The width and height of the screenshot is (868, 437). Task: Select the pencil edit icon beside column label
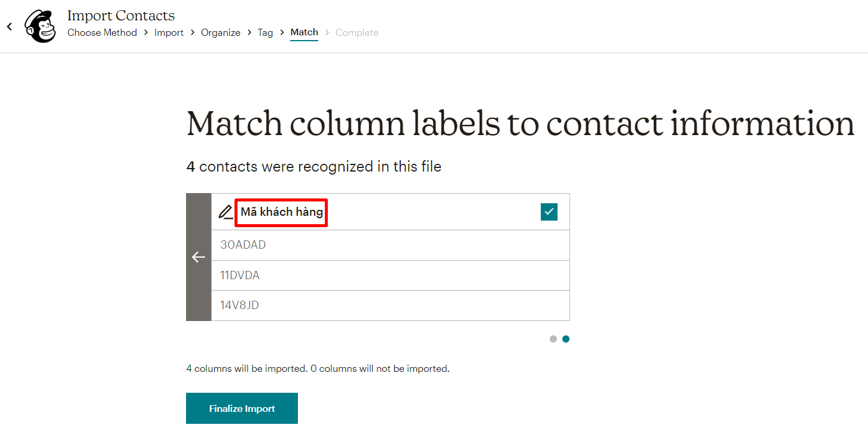[226, 212]
